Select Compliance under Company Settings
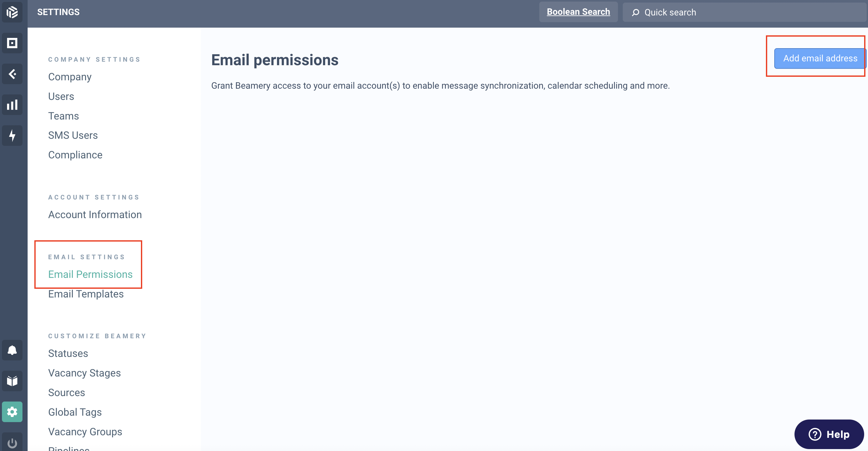 [75, 155]
